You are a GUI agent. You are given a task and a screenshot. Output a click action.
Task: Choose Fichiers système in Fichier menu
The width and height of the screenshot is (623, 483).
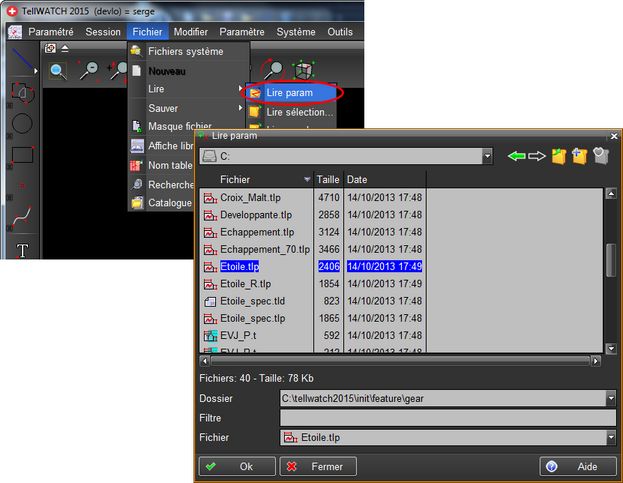pos(189,51)
